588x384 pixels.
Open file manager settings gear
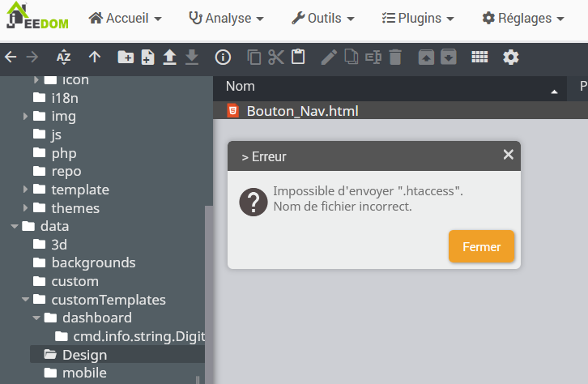tap(510, 57)
